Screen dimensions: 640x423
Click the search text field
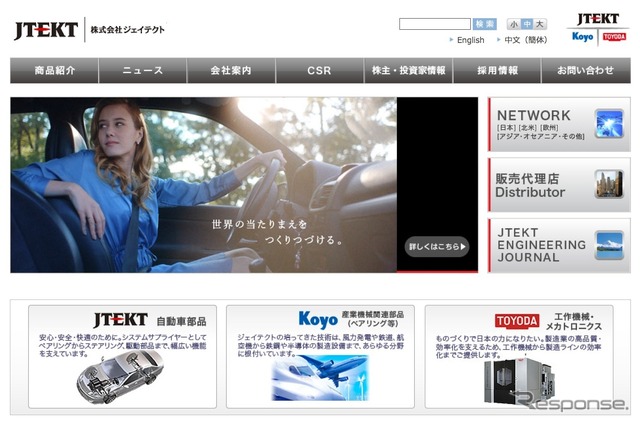[x=435, y=24]
